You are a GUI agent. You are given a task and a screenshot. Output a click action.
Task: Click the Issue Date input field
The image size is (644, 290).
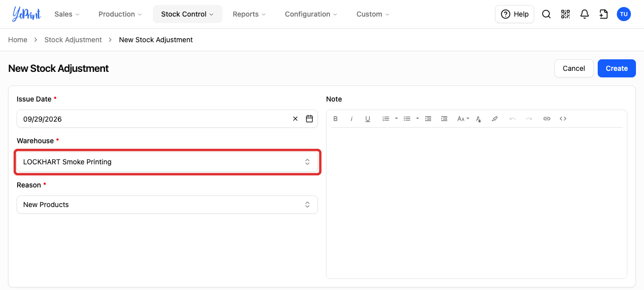point(167,119)
